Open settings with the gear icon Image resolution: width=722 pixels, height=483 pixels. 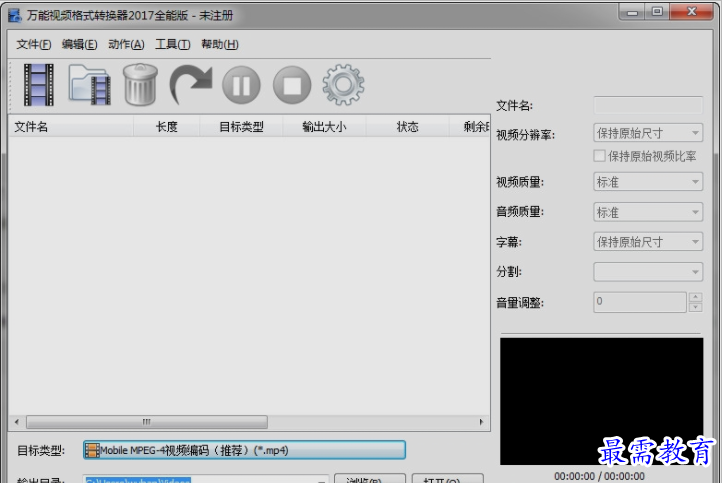coord(344,85)
